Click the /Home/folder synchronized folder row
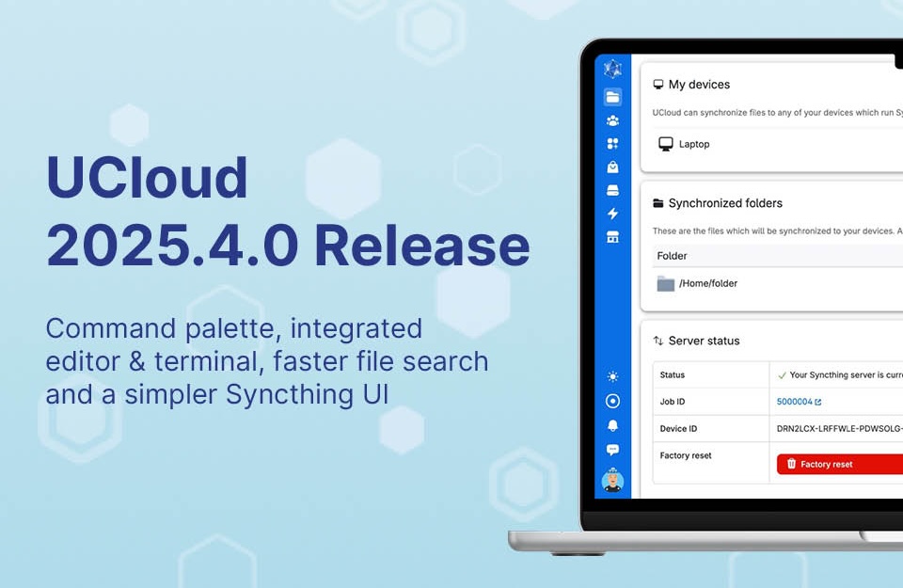This screenshot has width=903, height=588. [x=778, y=283]
